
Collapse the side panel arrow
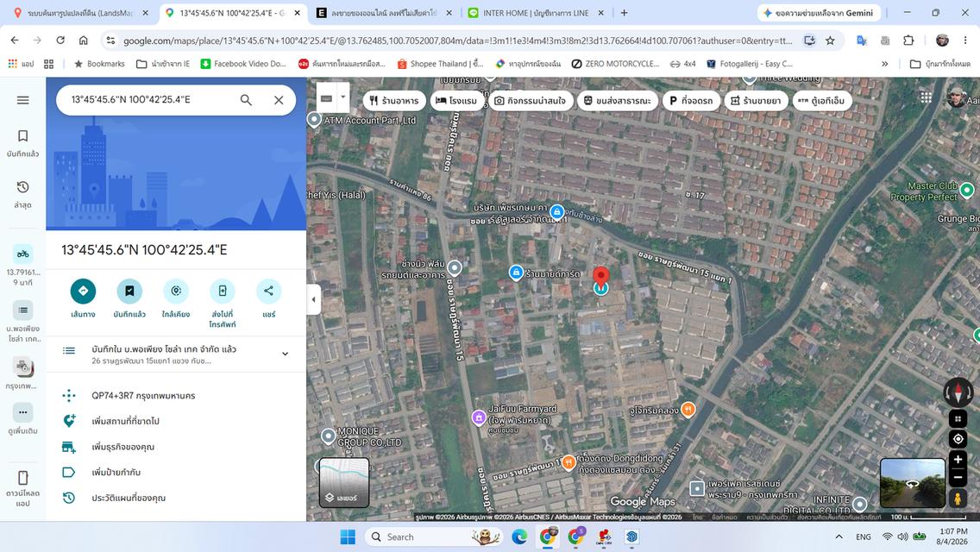[x=314, y=299]
